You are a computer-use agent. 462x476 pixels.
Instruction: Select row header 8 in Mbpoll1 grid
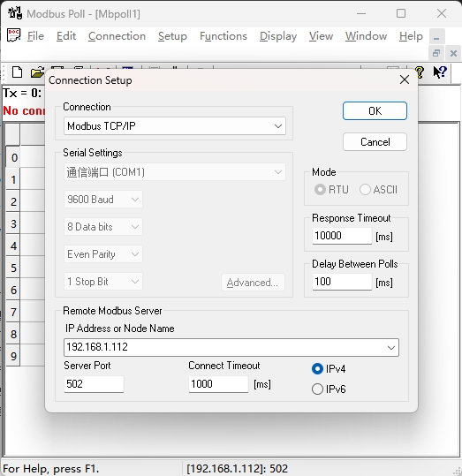(x=13, y=334)
